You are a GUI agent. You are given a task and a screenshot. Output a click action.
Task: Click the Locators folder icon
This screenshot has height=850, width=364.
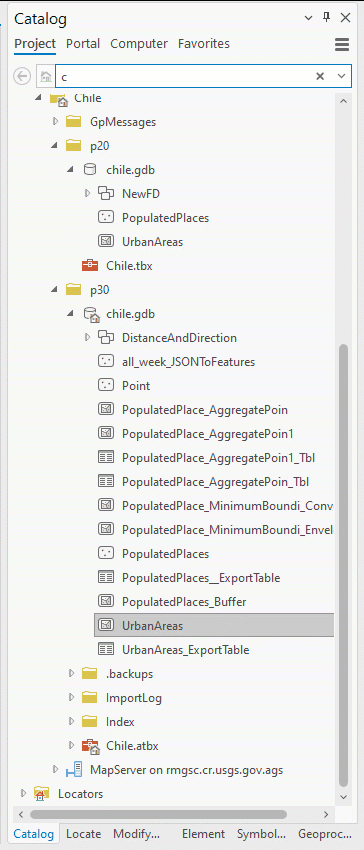tap(41, 794)
